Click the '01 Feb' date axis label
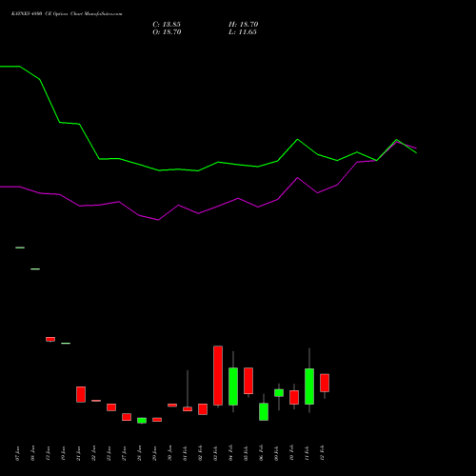476x476 pixels. (x=185, y=453)
